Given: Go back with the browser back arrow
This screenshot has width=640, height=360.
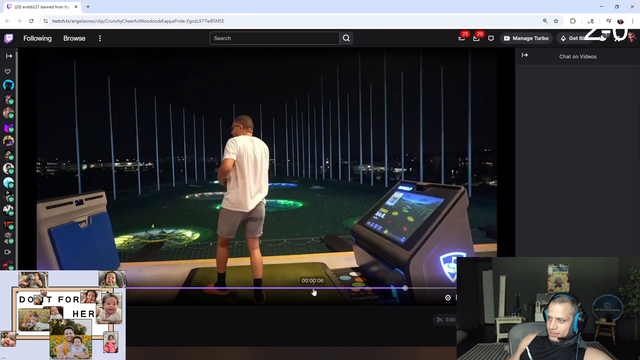Looking at the screenshot, I should pyautogui.click(x=7, y=21).
